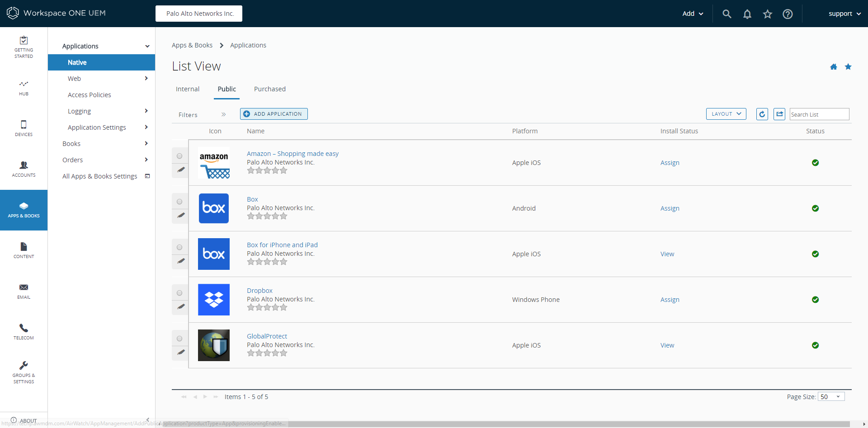The image size is (868, 428).
Task: Open the Page Size dropdown
Action: point(831,397)
